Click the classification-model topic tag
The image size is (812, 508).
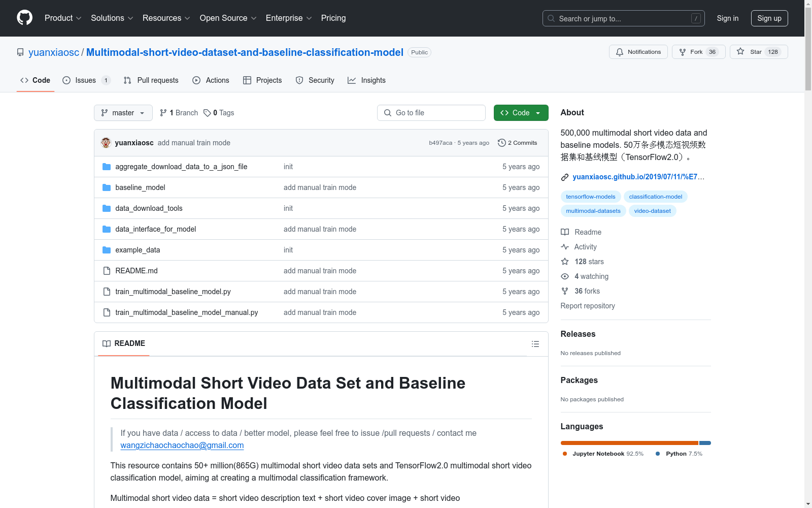(656, 197)
